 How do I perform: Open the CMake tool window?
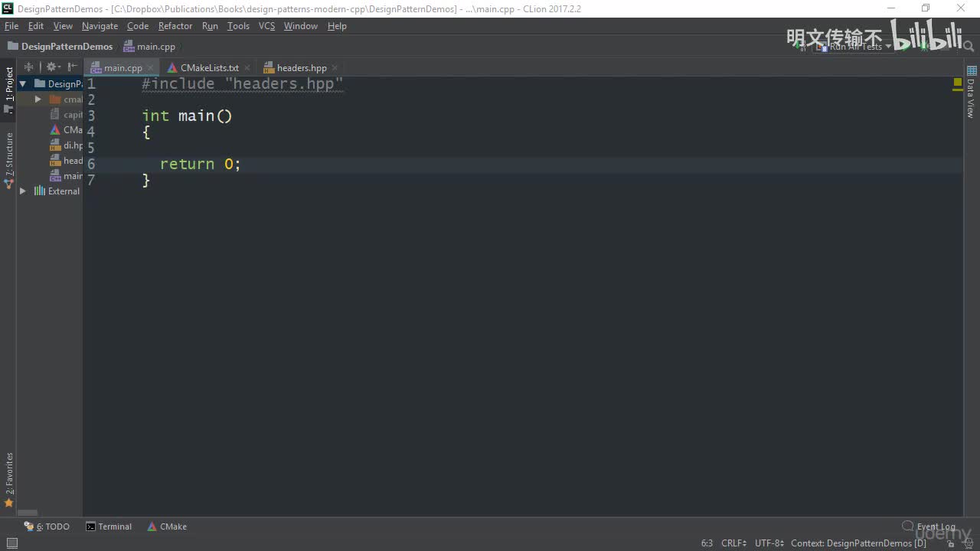pos(167,527)
